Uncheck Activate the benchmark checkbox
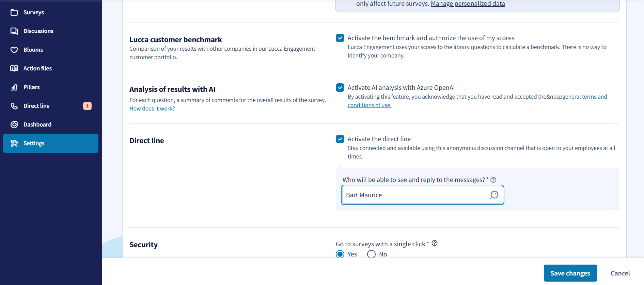 click(x=340, y=38)
